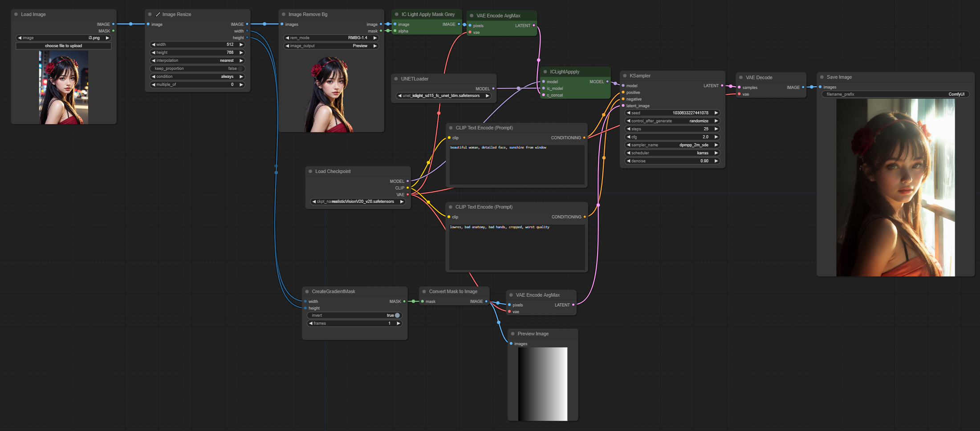980x431 pixels.
Task: Open the sampler_name dropdown in KSampler
Action: [672, 145]
